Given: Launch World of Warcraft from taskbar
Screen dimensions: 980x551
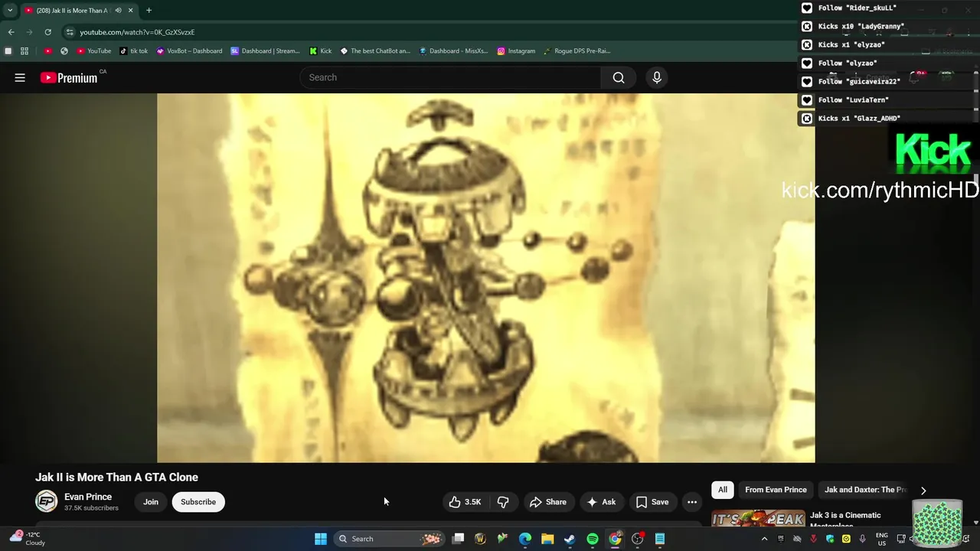Looking at the screenshot, I should [480, 539].
